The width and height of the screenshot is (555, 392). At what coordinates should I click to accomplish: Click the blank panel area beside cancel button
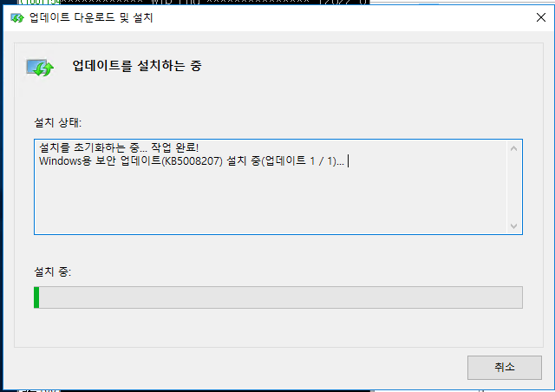coord(241,367)
